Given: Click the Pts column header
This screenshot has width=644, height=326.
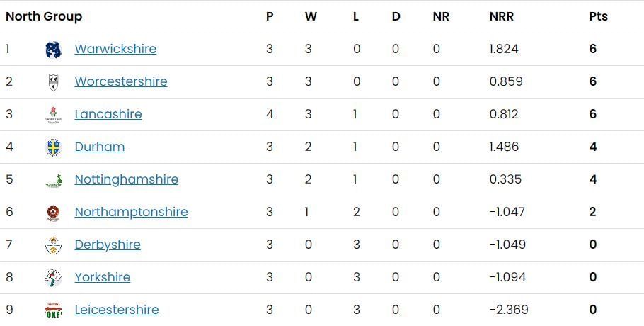Looking at the screenshot, I should [598, 16].
